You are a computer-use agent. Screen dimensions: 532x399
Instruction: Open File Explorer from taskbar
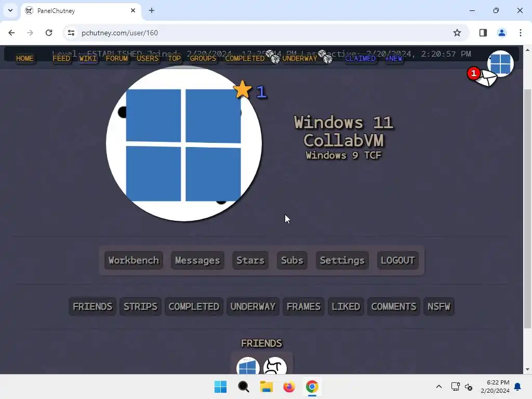click(x=267, y=387)
